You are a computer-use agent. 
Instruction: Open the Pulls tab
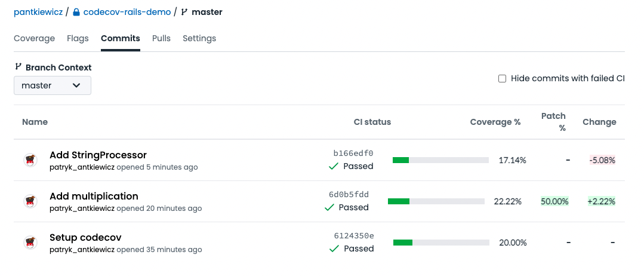pyautogui.click(x=161, y=38)
